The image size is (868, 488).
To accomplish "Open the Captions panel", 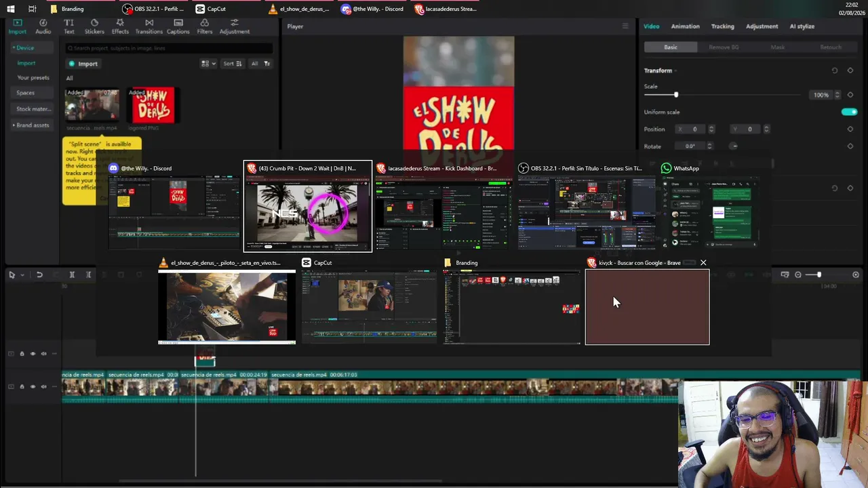I will [x=178, y=26].
